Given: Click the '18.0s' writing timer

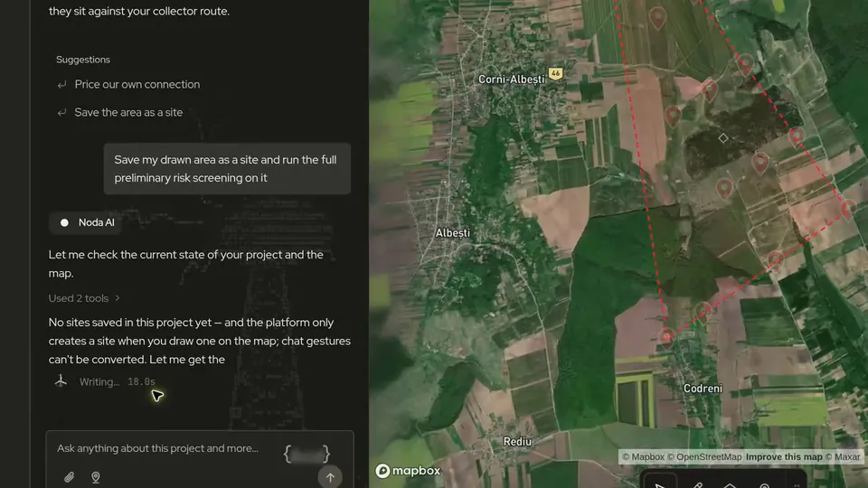Looking at the screenshot, I should coord(141,381).
